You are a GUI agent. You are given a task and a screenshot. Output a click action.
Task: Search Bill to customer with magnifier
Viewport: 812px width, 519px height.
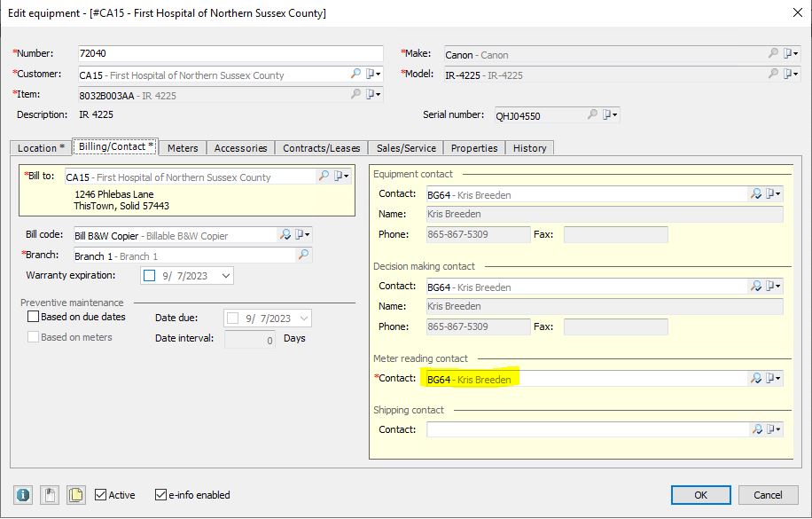pos(324,176)
